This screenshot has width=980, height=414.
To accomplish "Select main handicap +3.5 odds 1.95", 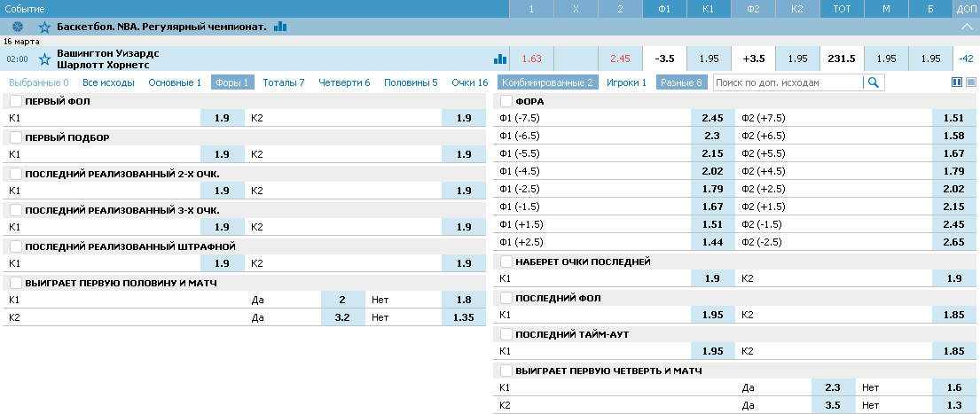I will pyautogui.click(x=797, y=59).
